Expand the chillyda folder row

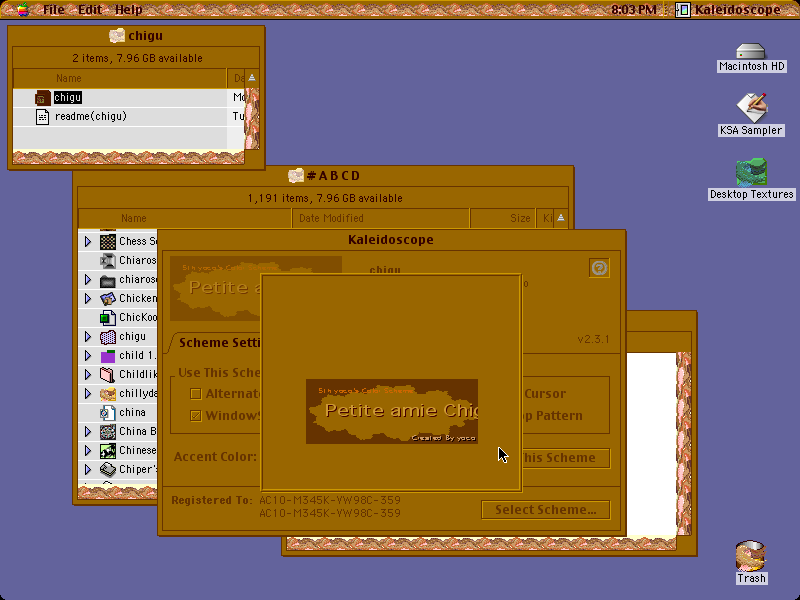[x=88, y=393]
